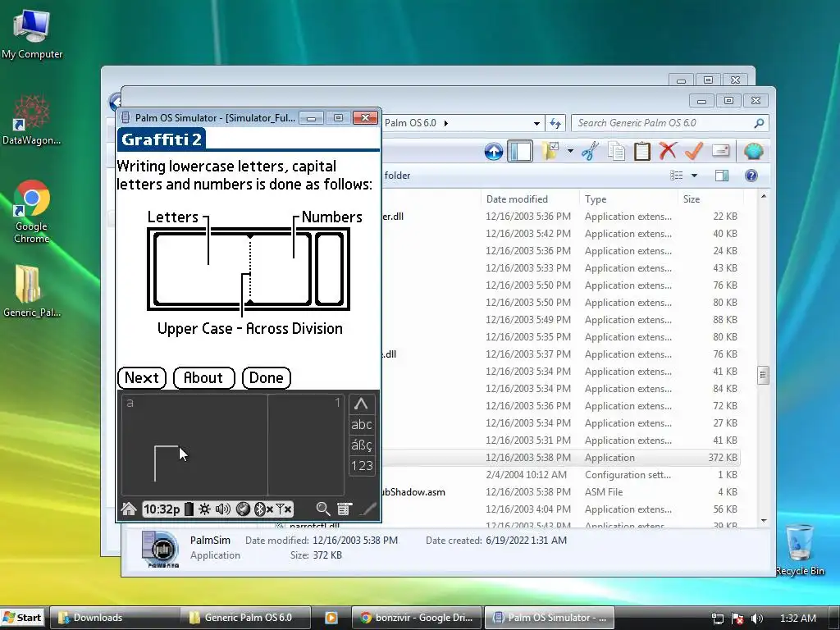Click the file list vertical scrollbar thumb
The height and width of the screenshot is (630, 840).
tap(764, 375)
